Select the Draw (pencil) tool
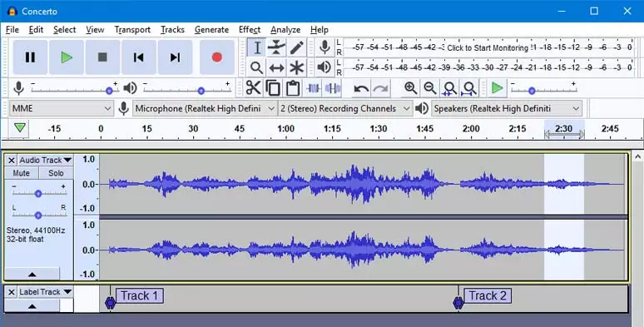This screenshot has width=644, height=327. pos(296,47)
